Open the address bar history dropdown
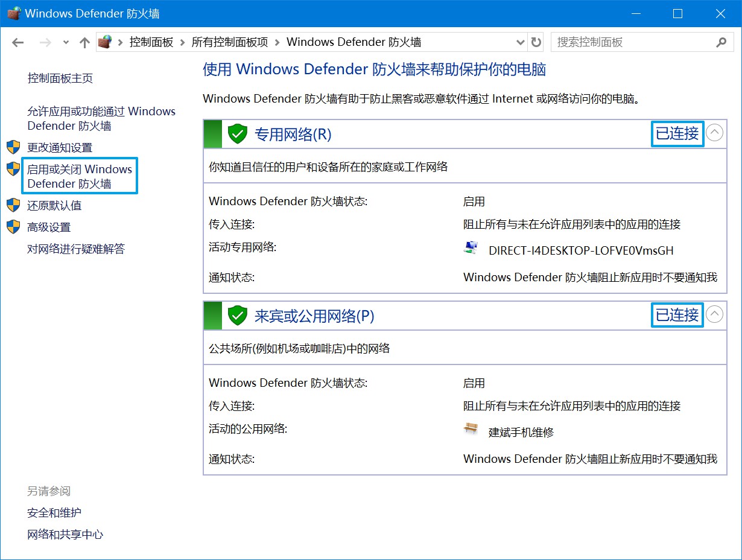 521,42
